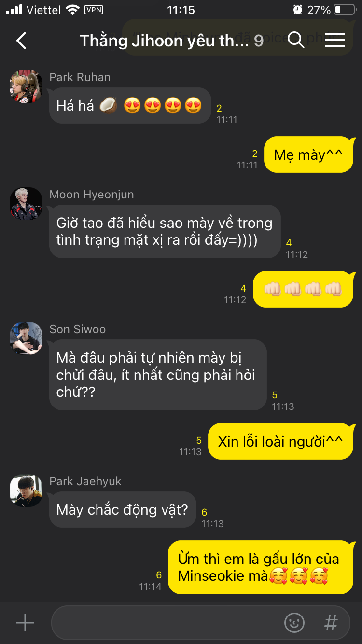Viewport: 362px width, 644px height.
Task: Open the hamburger chat menu
Action: coord(334,40)
